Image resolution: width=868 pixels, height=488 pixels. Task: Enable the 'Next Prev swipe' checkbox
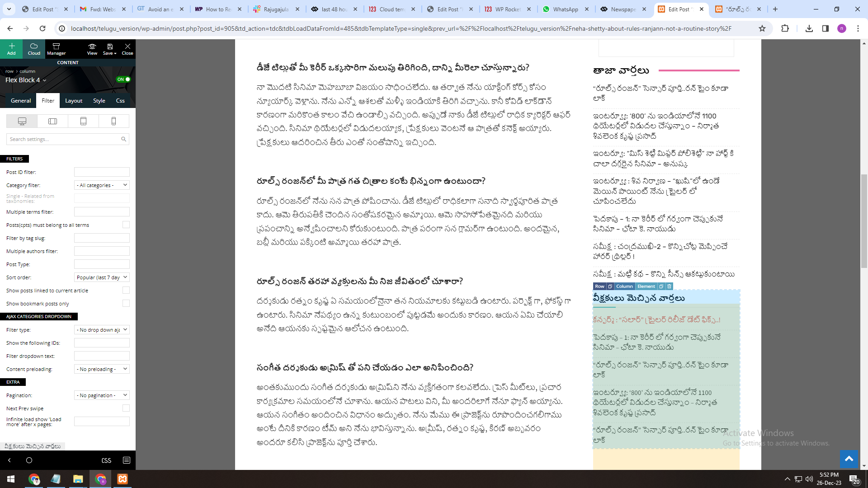point(126,408)
